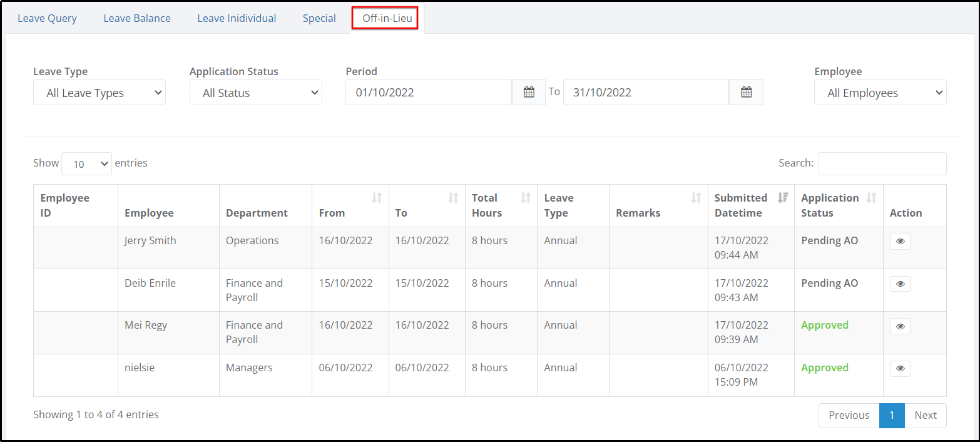Switch to the Leave Query tab

tap(47, 18)
